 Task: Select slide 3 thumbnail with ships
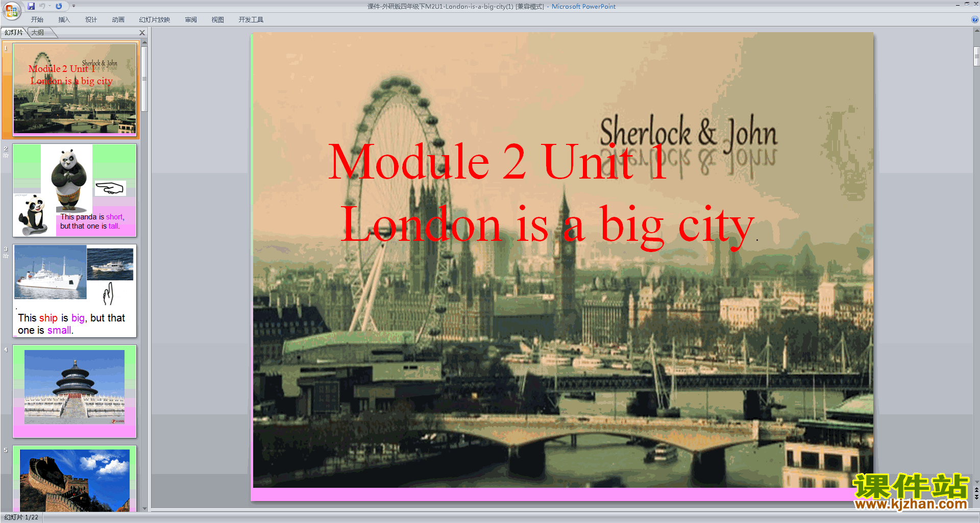[x=75, y=291]
